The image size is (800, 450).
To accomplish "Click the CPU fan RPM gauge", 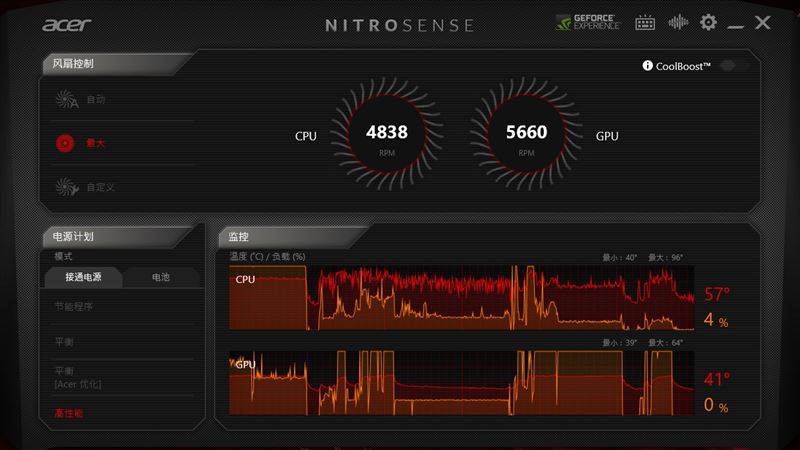I will (387, 134).
